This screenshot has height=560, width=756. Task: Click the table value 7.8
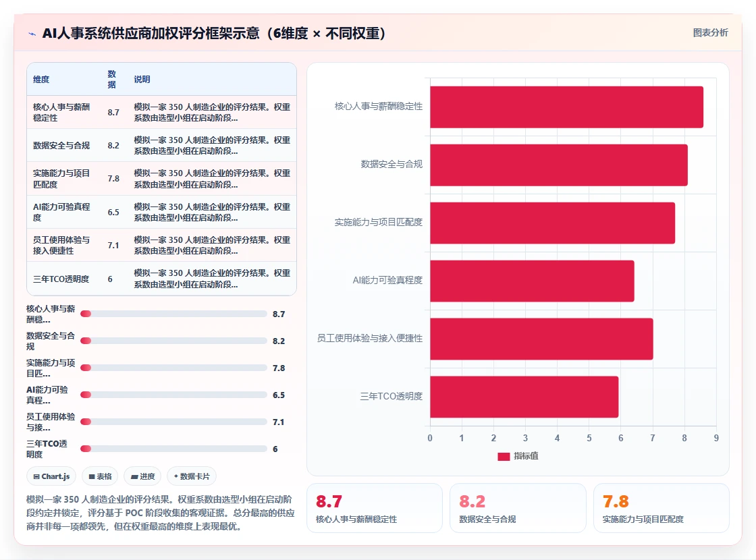(x=113, y=179)
